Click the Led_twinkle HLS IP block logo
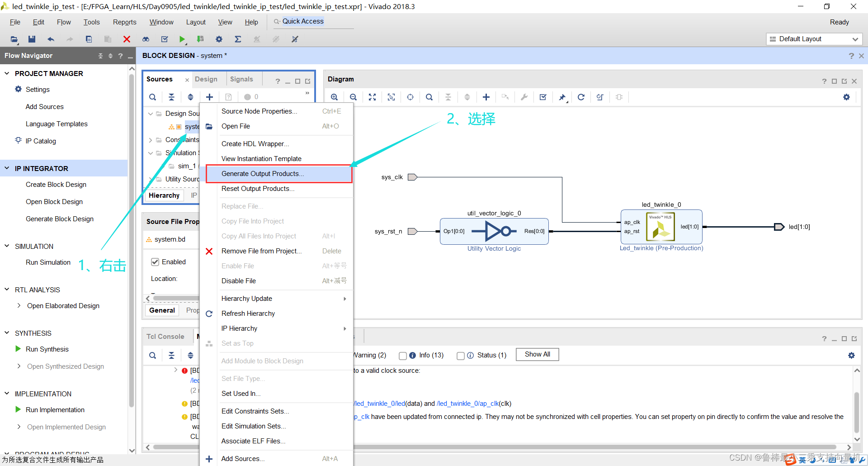This screenshot has width=868, height=466. coord(660,226)
